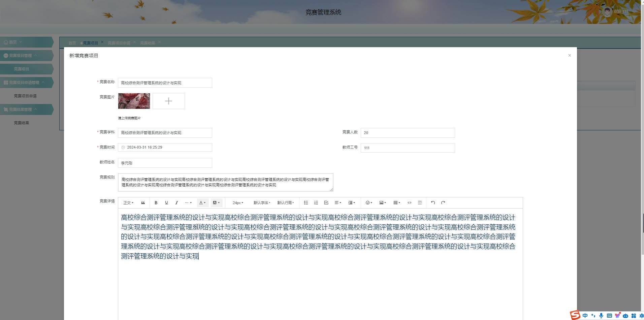Open the font color picker

202,203
